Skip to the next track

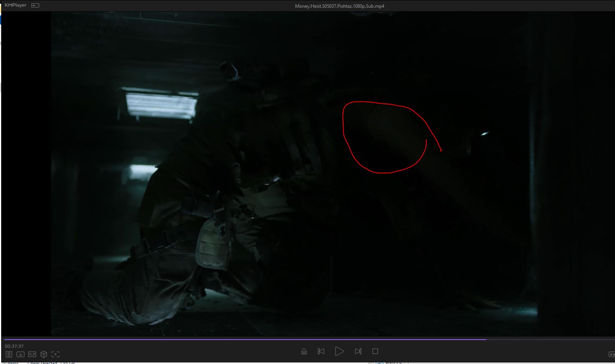tap(358, 351)
